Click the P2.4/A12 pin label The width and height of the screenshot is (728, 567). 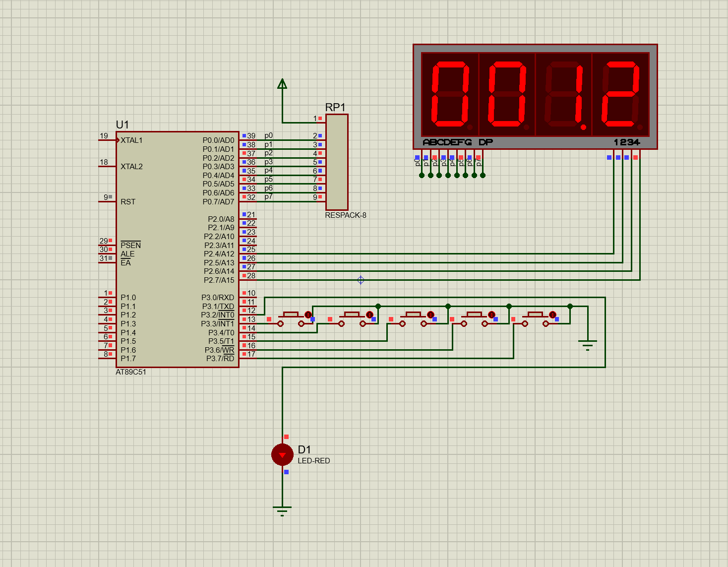coord(219,254)
